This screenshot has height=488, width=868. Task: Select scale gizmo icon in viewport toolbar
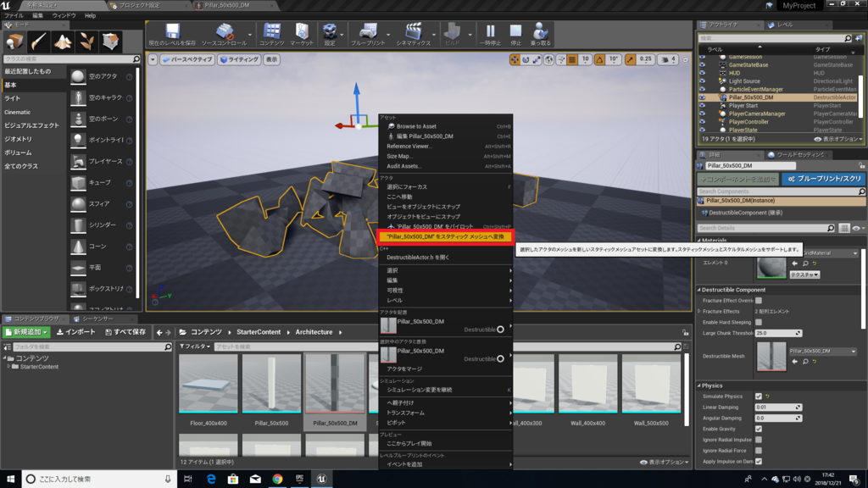(537, 59)
